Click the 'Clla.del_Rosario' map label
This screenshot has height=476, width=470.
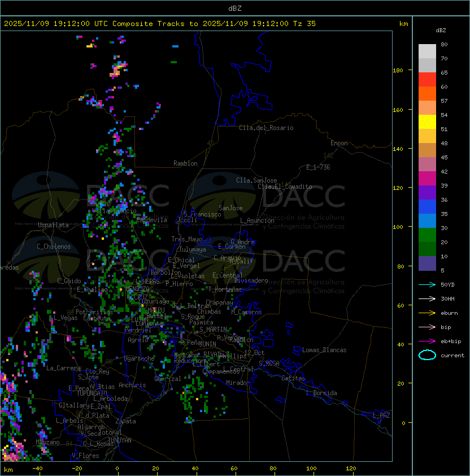click(266, 128)
